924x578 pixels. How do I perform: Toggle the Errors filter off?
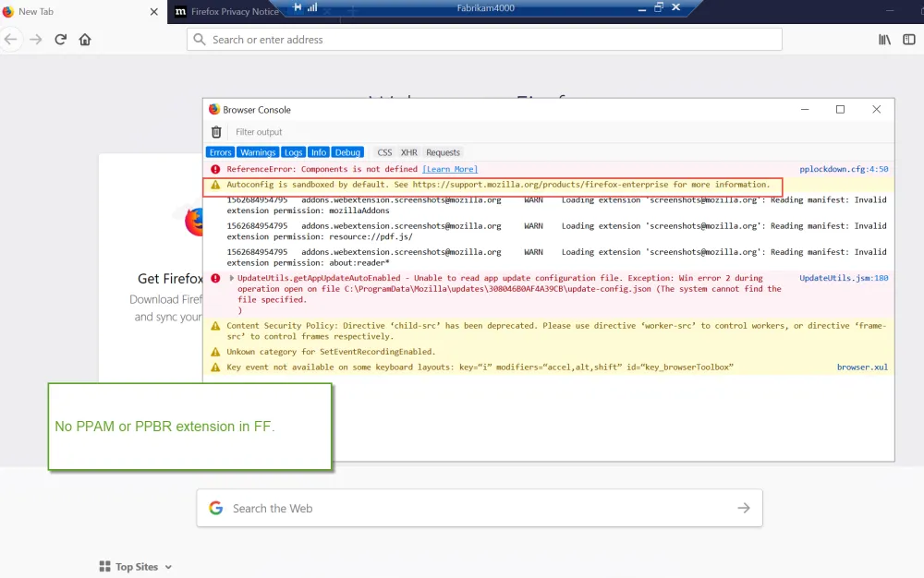[x=220, y=152]
